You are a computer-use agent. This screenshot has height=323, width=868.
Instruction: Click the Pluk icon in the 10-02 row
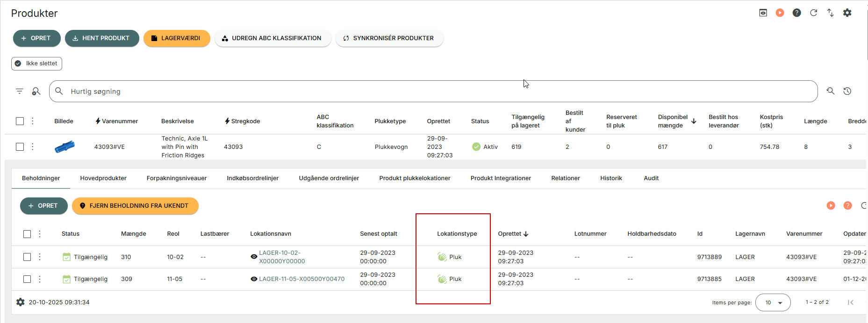(442, 257)
